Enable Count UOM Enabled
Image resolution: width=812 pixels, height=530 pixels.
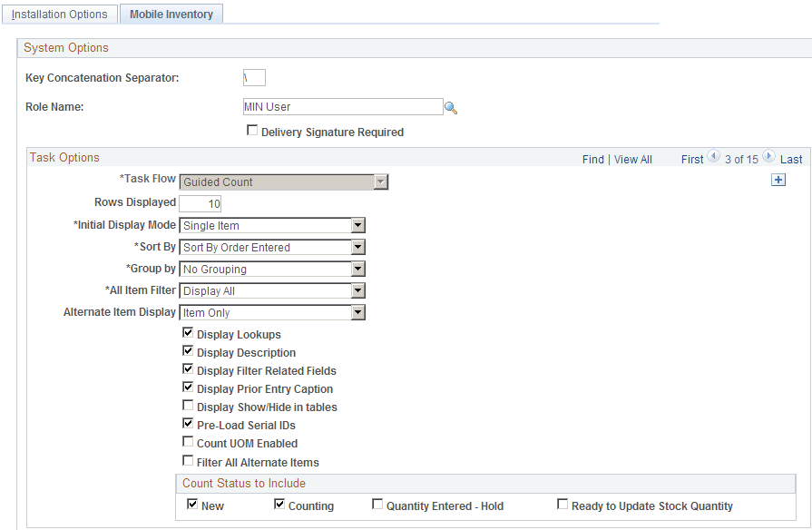click(x=188, y=443)
